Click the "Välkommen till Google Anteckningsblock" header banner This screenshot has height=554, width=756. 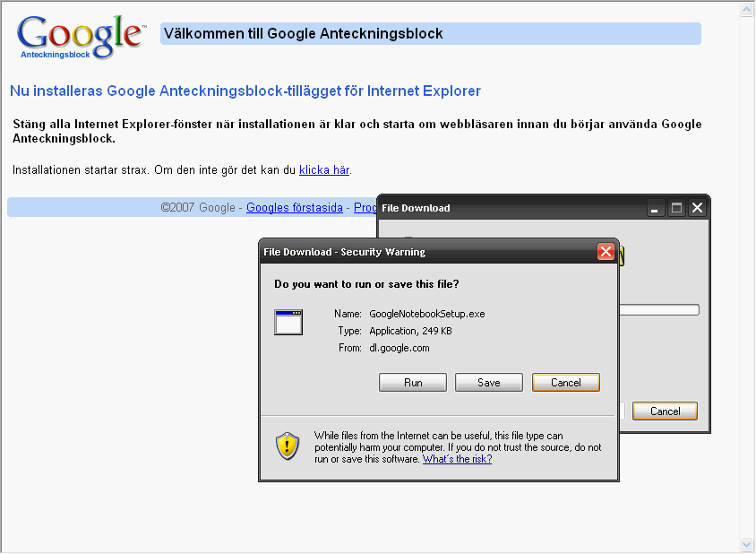(x=430, y=34)
